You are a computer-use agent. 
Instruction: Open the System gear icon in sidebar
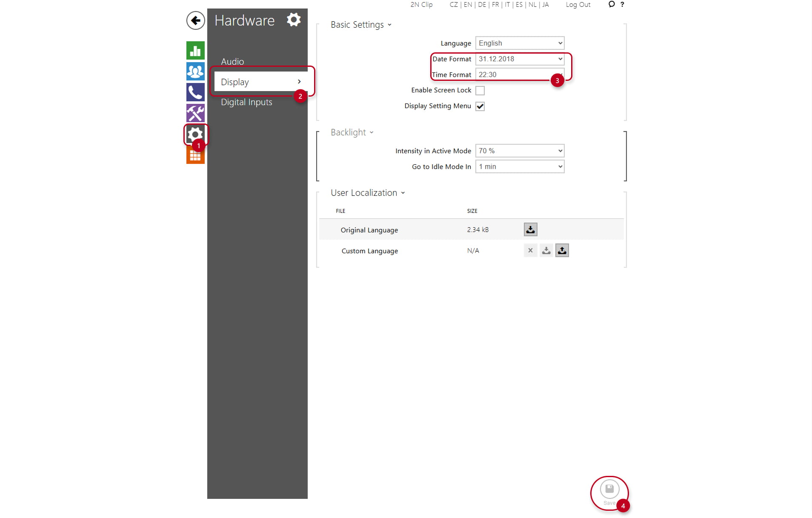pyautogui.click(x=195, y=134)
